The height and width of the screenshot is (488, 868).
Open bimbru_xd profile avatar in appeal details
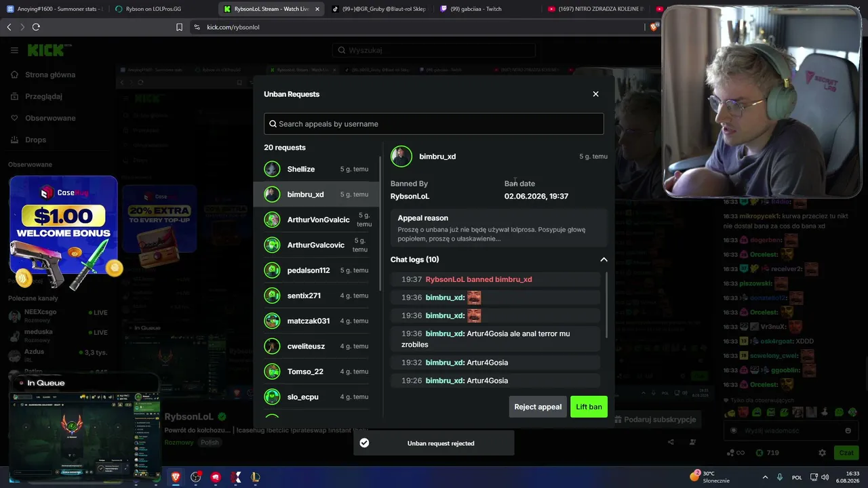click(401, 157)
